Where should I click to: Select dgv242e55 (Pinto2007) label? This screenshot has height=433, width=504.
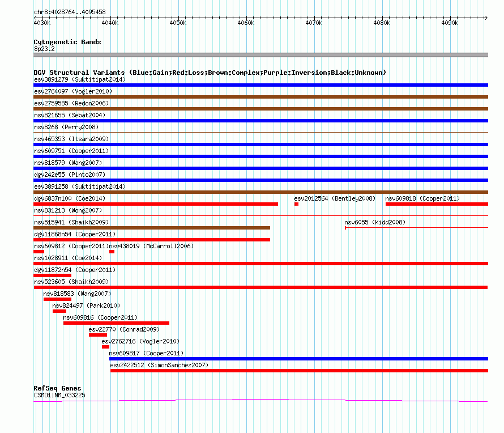click(x=70, y=175)
